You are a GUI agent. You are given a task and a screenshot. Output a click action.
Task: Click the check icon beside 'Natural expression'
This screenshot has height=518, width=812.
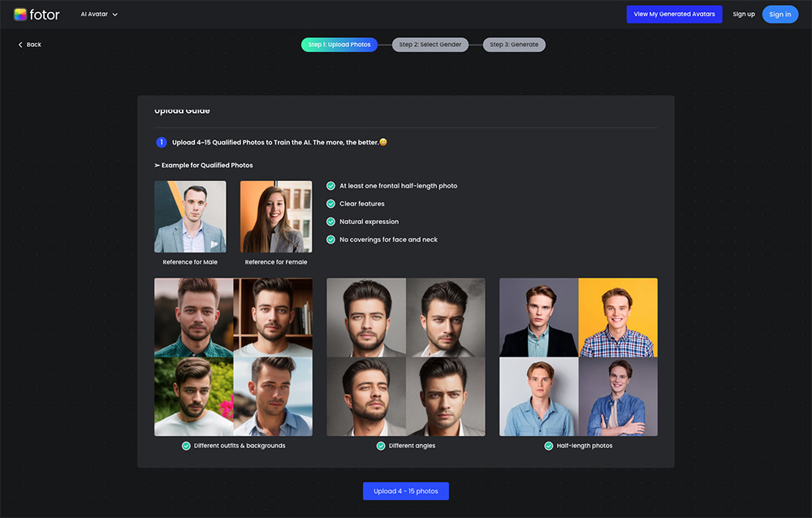330,222
